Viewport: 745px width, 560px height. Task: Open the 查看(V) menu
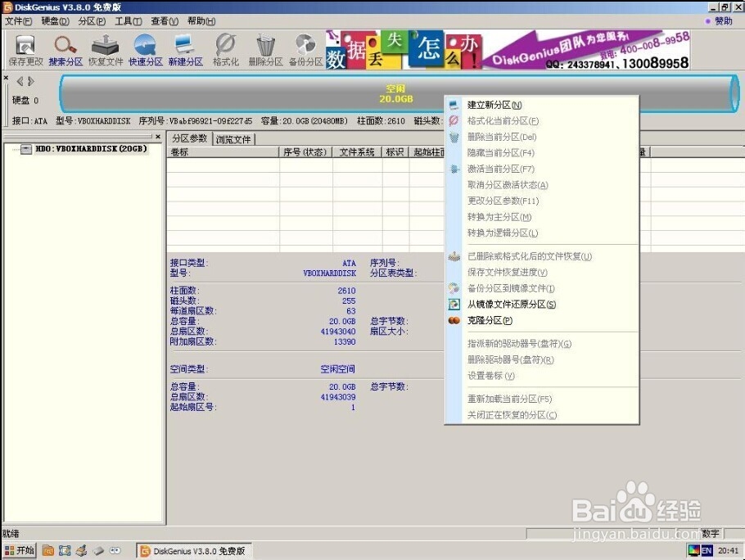pos(165,21)
